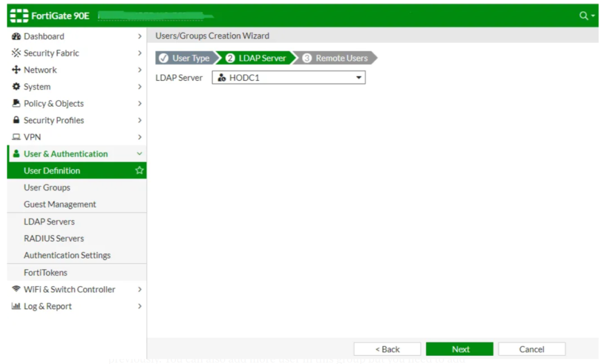Open the search dropdown caret in header
Image resolution: width=604 pixels, height=364 pixels.
coord(593,16)
